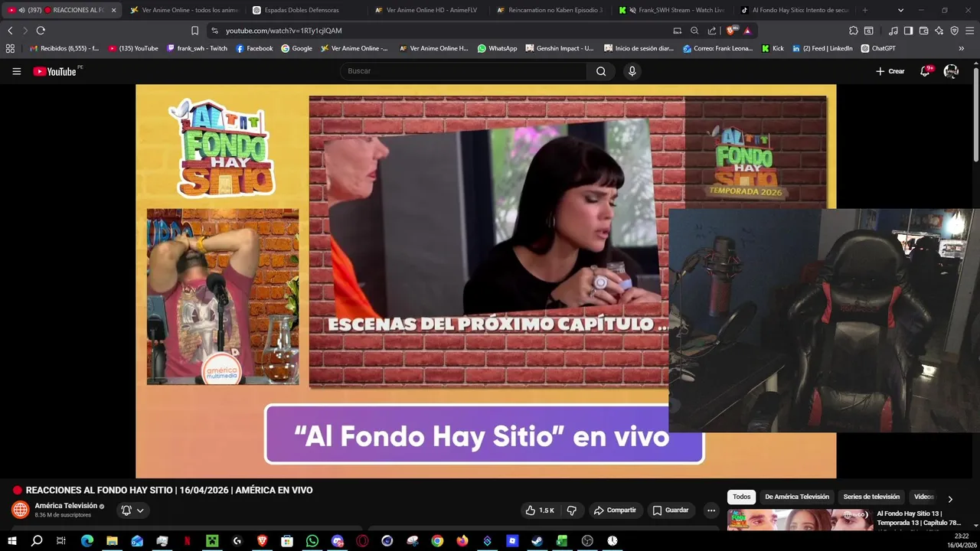The image size is (980, 551).
Task: Open the extensions puzzle icon in Brave toolbar
Action: (x=854, y=31)
